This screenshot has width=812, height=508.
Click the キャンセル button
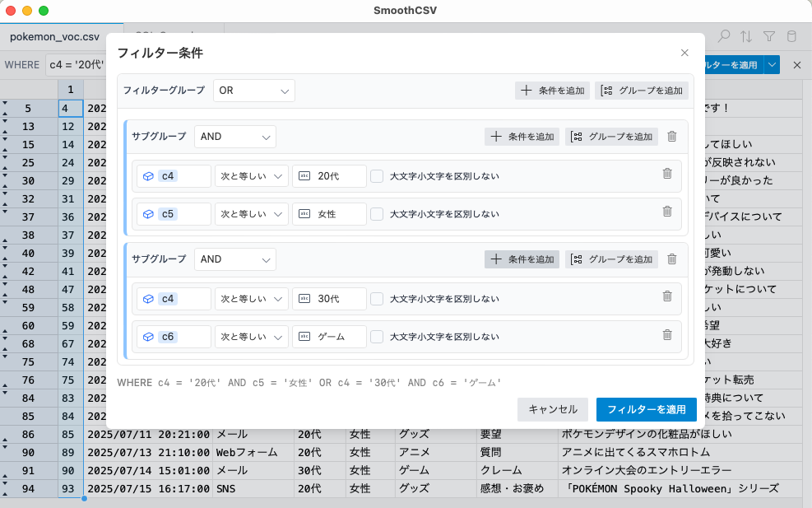(x=553, y=409)
